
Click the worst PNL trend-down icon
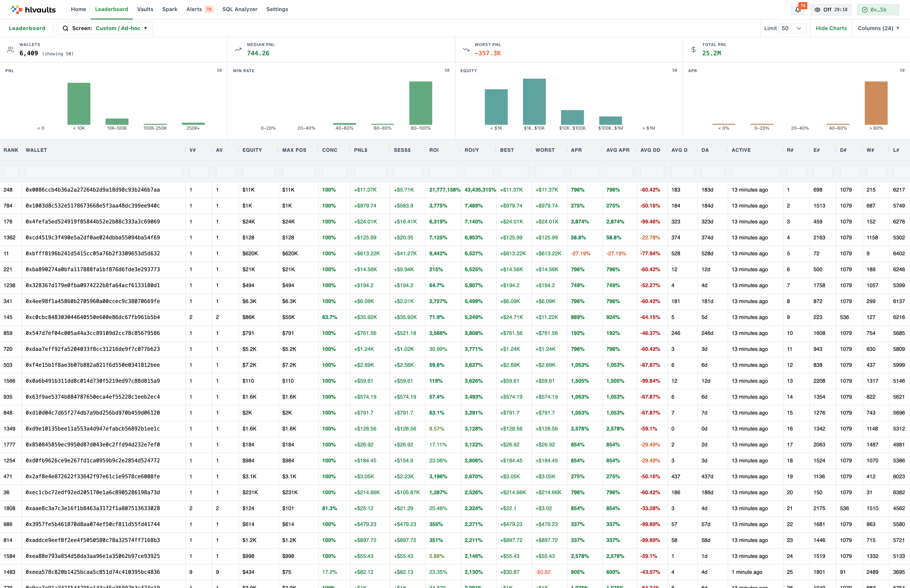(466, 50)
